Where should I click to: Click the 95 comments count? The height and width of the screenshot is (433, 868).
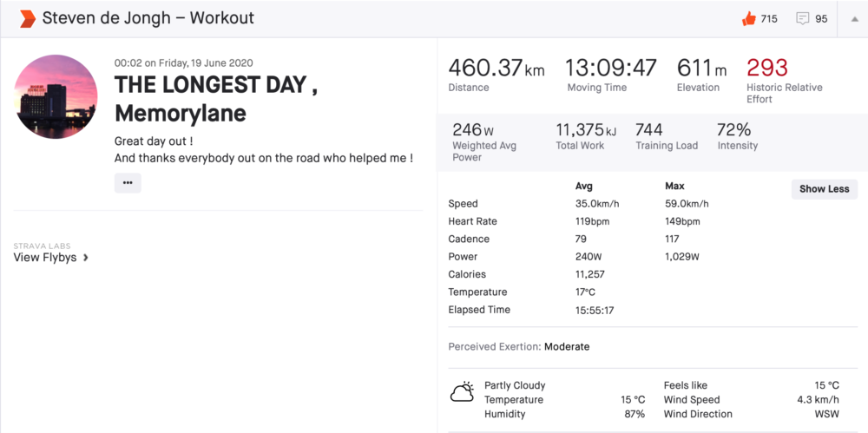(821, 18)
